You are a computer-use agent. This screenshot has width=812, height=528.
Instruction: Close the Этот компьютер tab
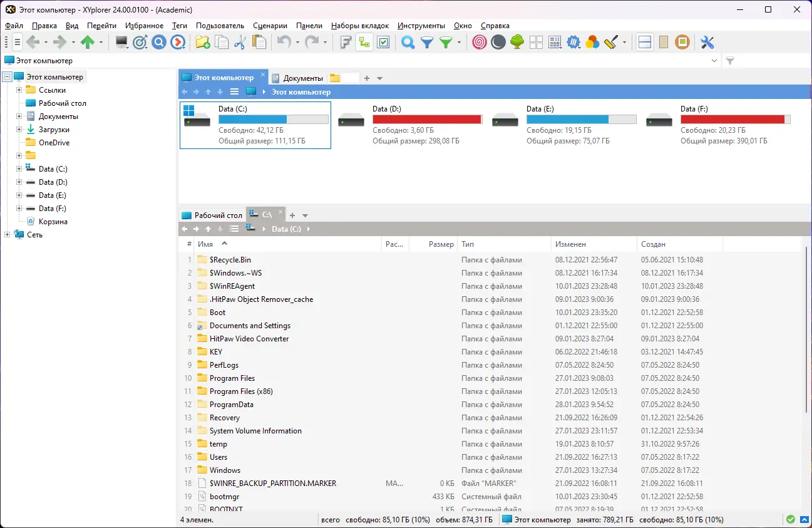point(263,76)
